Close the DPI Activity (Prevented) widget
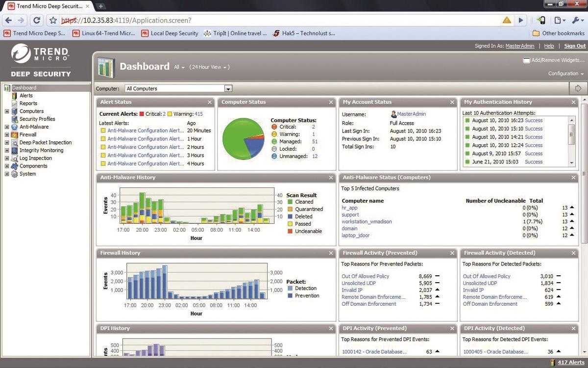588x368 pixels. [x=452, y=328]
